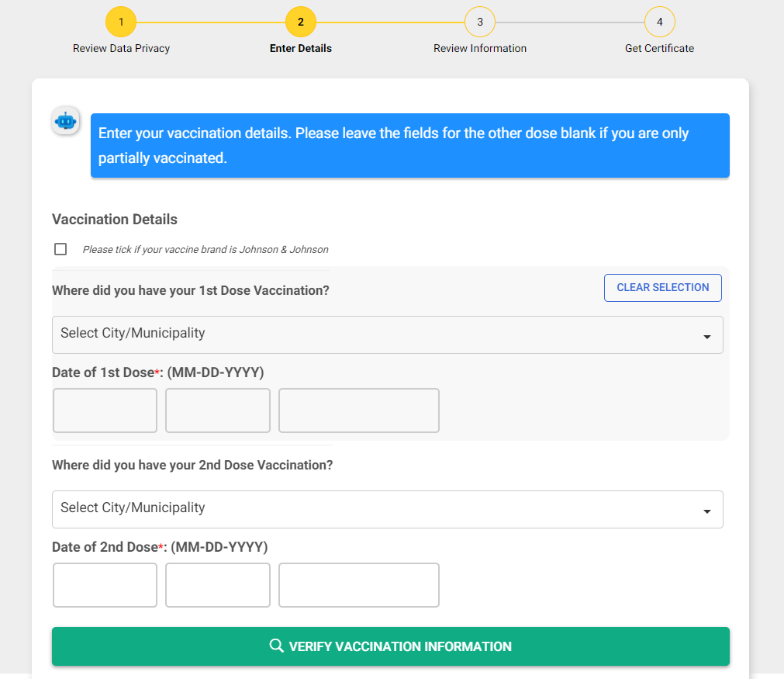Click the step 2 circle icon
Image resolution: width=784 pixels, height=679 pixels.
click(301, 22)
